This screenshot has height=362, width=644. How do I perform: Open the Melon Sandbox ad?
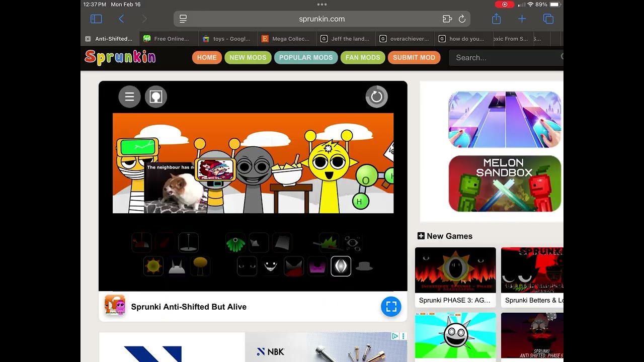click(x=505, y=184)
